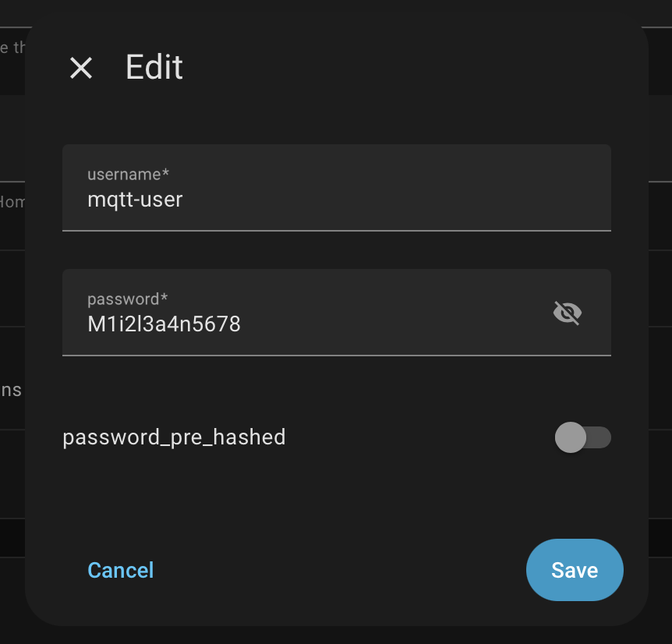Image resolution: width=672 pixels, height=644 pixels.
Task: Click the blue Cancel link text
Action: (120, 570)
